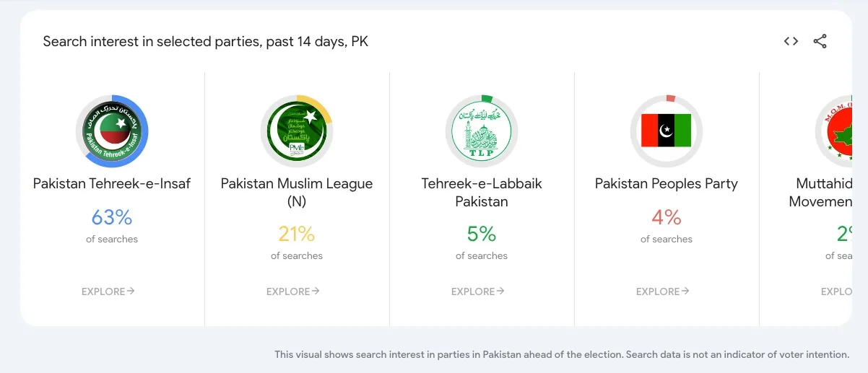868x373 pixels.
Task: Open Explore for Tehreek-e-Labbaik Pakistan
Action: click(478, 291)
